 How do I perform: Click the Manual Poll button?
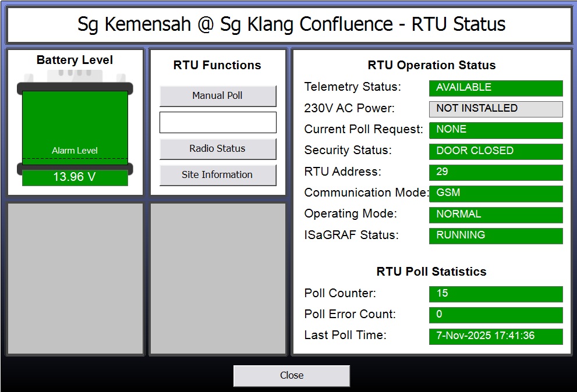[x=218, y=96]
